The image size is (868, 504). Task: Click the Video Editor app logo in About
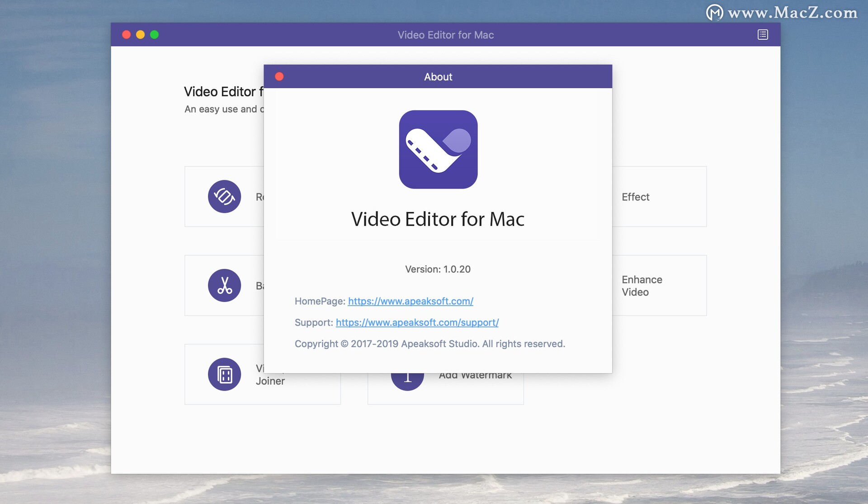pos(438,150)
